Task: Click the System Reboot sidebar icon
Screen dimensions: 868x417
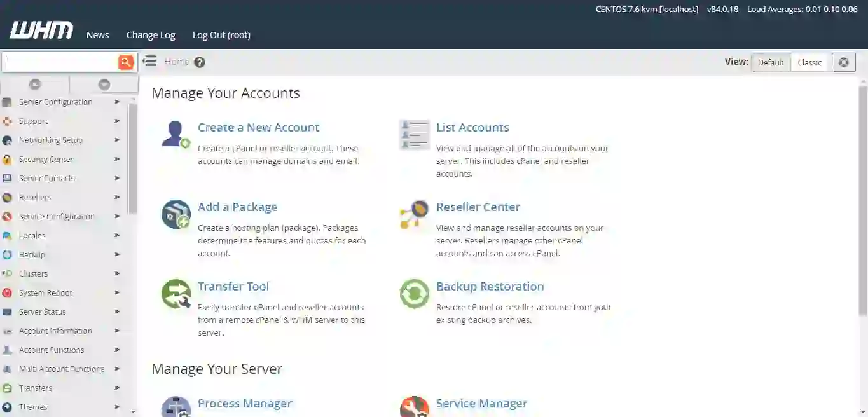Action: tap(7, 293)
